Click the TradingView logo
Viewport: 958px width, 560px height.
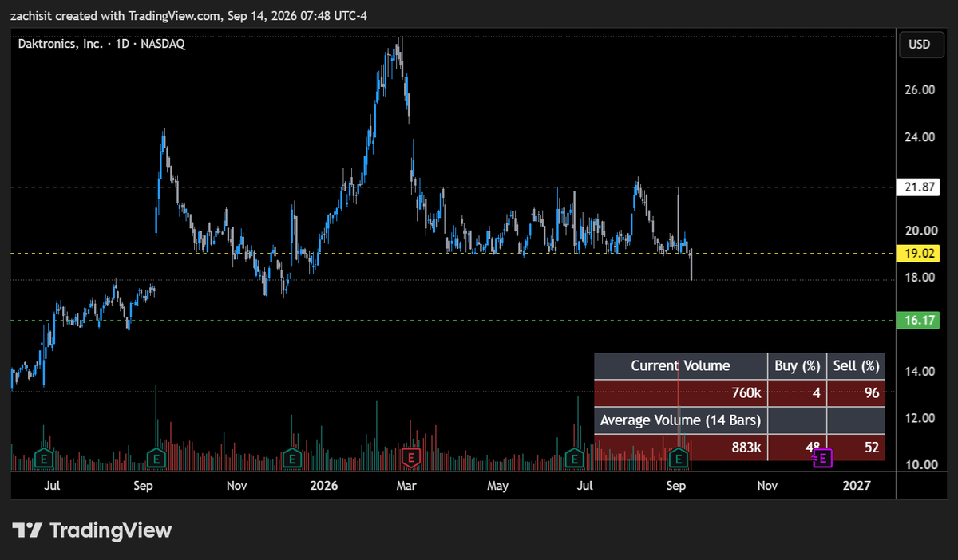pyautogui.click(x=93, y=530)
